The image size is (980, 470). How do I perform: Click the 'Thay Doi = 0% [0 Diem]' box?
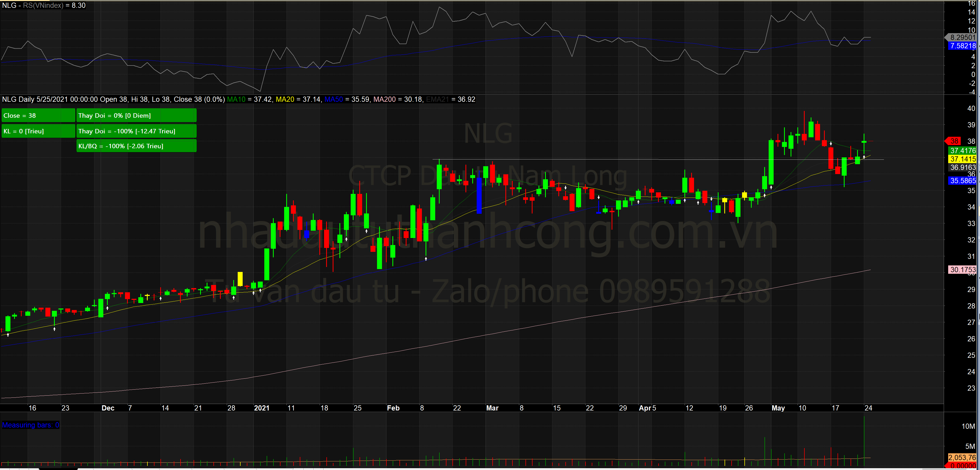point(136,116)
